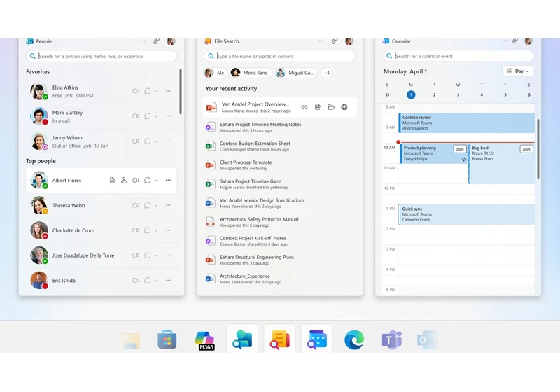The width and height of the screenshot is (560, 392).
Task: Click the file name search field
Action: [279, 56]
